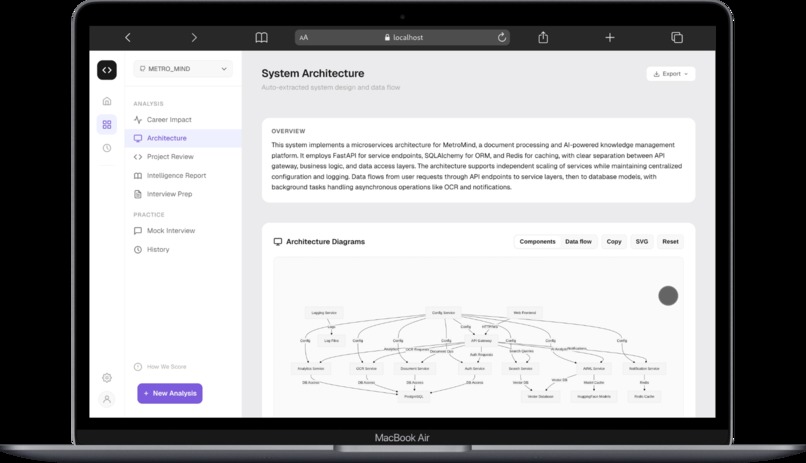Select the API Gateway node

481,340
